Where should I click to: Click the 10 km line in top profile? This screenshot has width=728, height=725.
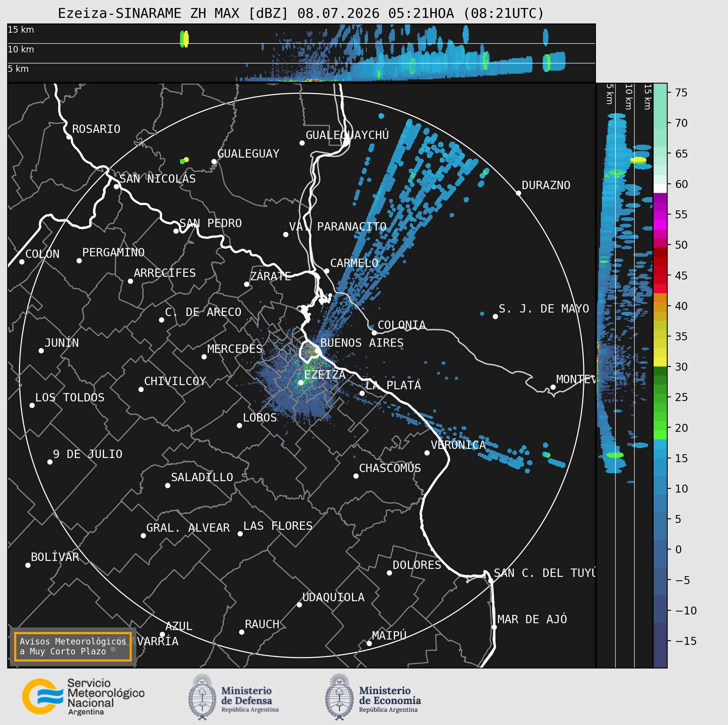(x=301, y=43)
